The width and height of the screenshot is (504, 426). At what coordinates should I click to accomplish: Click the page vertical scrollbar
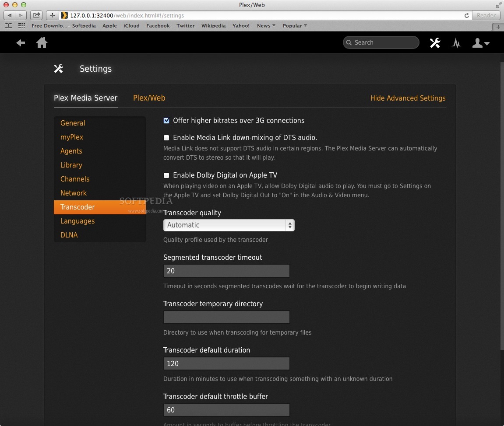pos(502,206)
